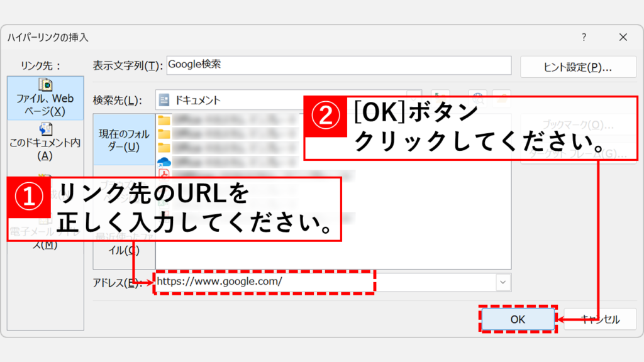Click the 表示文字列 field containing Google検索
This screenshot has height=362, width=644.
339,65
